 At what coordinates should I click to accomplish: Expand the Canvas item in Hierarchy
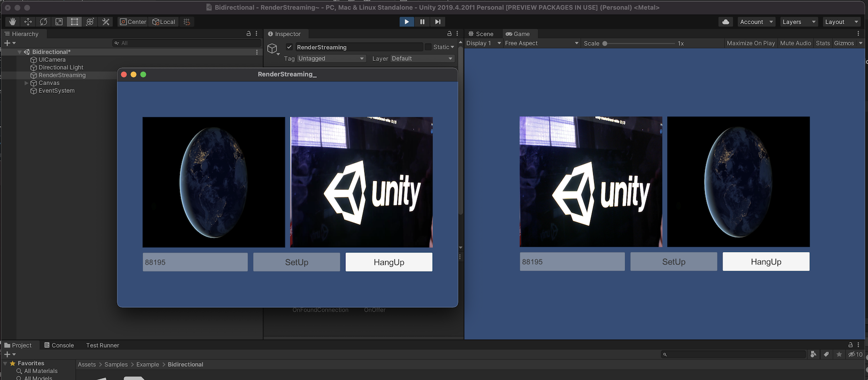27,83
